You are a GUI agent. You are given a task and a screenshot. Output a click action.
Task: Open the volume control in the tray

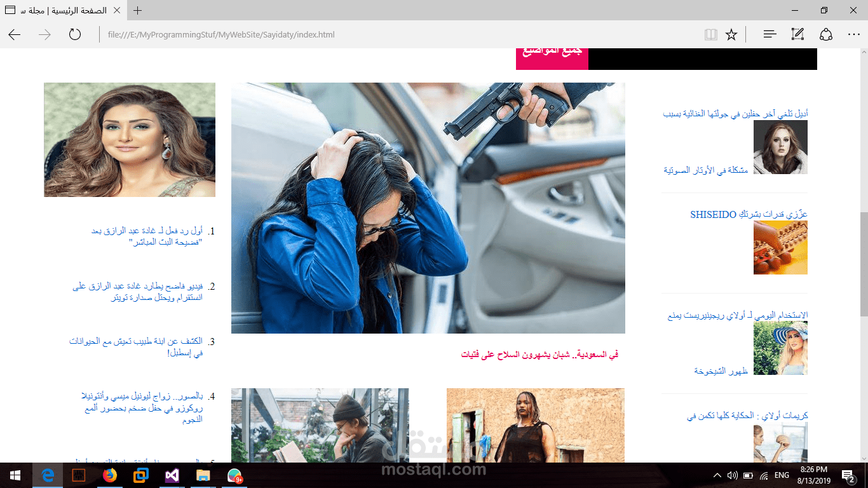click(732, 475)
